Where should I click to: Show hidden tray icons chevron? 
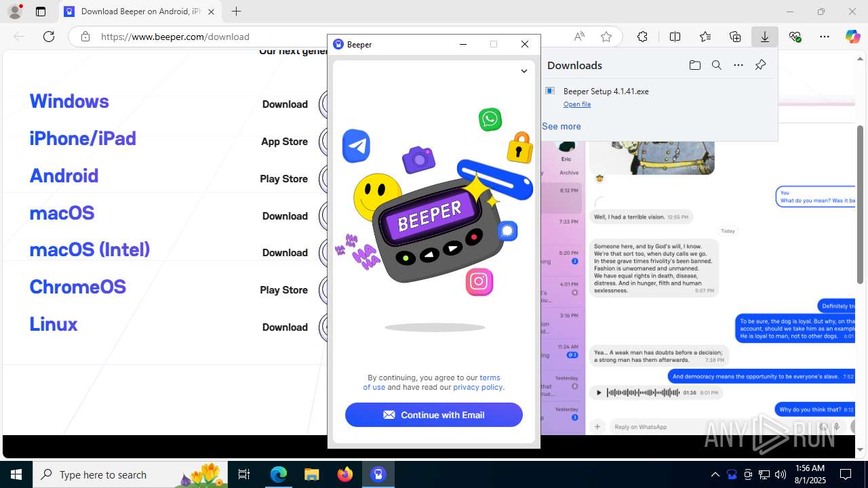coord(715,474)
